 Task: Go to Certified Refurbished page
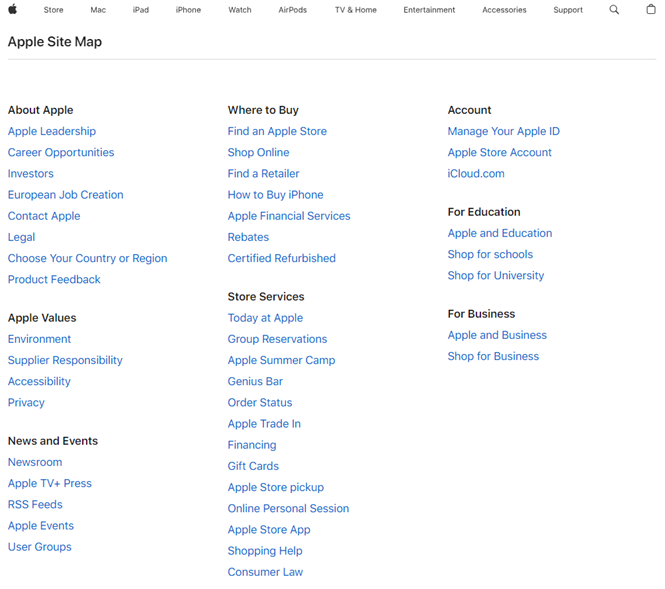(x=282, y=259)
